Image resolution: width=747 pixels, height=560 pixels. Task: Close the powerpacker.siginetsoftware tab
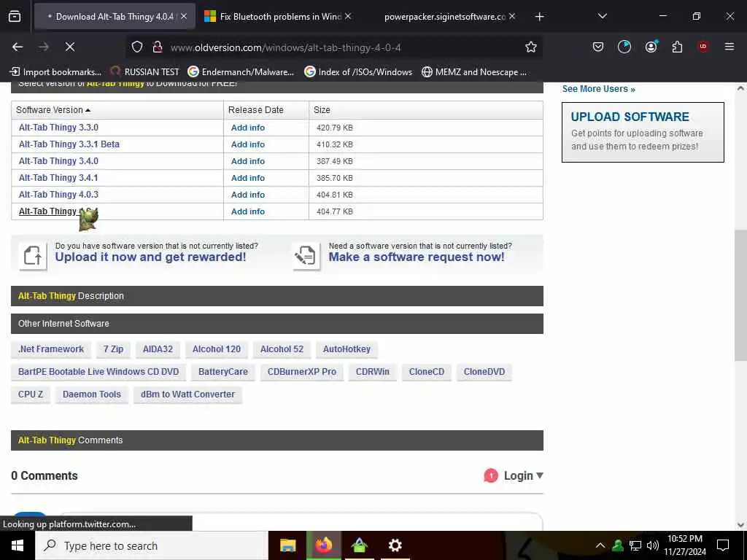[x=512, y=17]
